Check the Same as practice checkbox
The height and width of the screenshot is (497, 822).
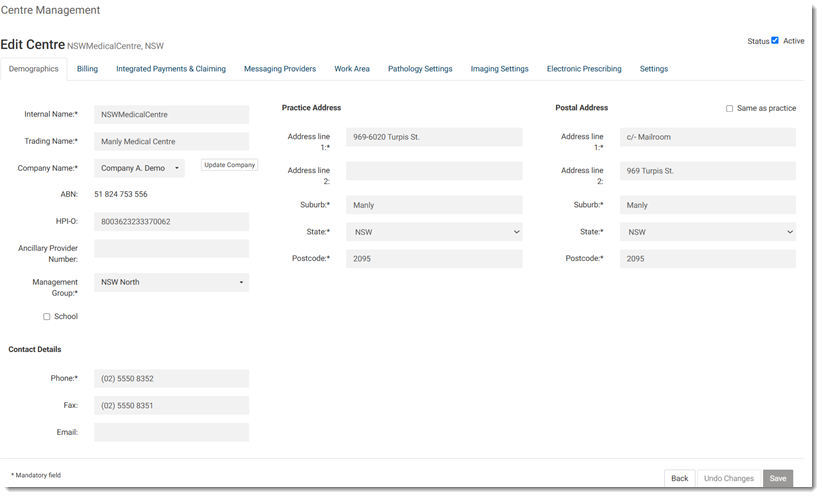(729, 108)
